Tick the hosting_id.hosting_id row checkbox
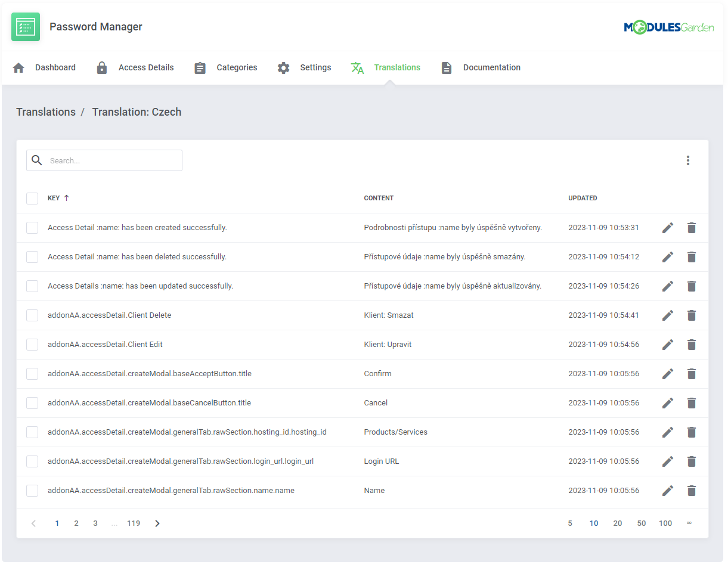The width and height of the screenshot is (728, 564). click(32, 432)
